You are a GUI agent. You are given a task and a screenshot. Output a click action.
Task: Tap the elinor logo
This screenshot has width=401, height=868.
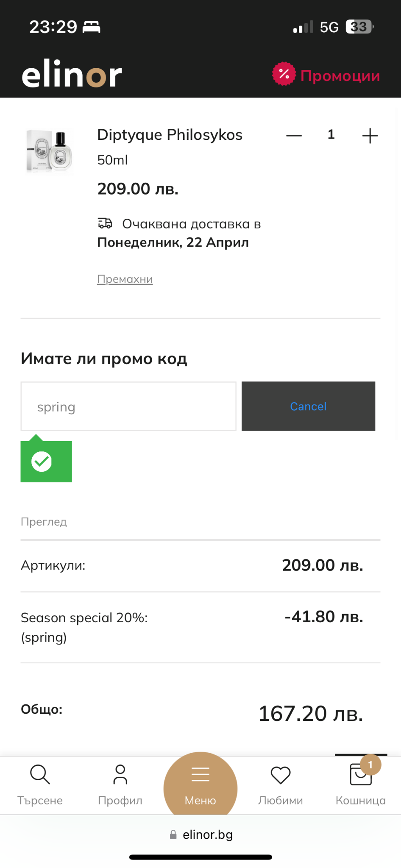tap(72, 75)
